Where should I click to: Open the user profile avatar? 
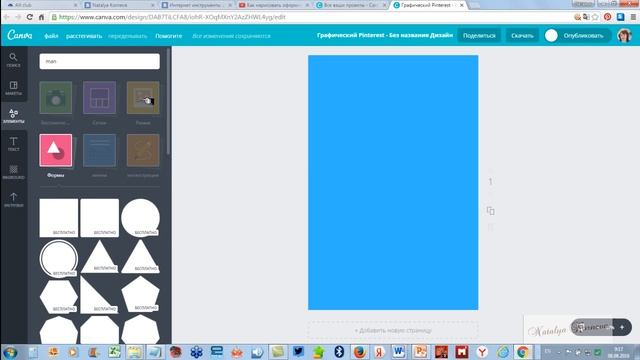tap(624, 36)
